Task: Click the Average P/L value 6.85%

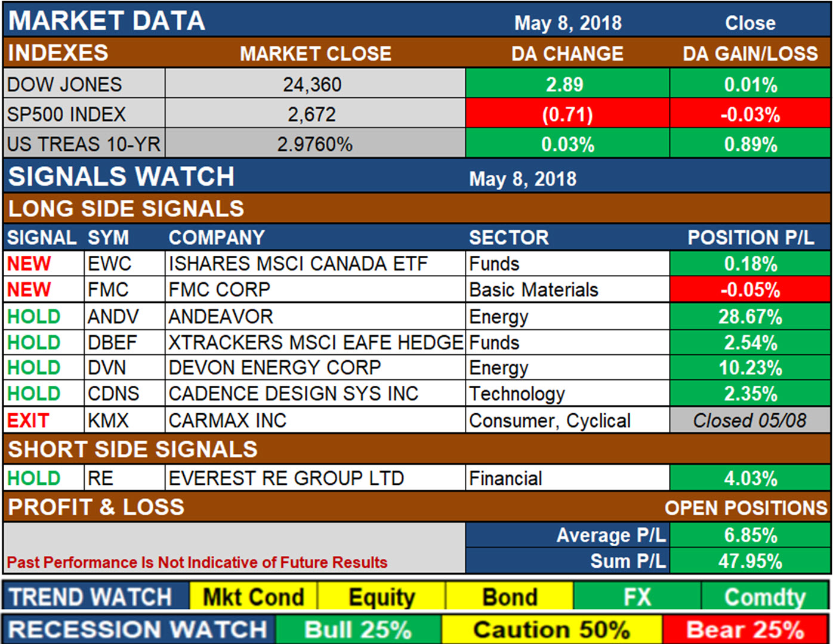Action: pyautogui.click(x=750, y=535)
